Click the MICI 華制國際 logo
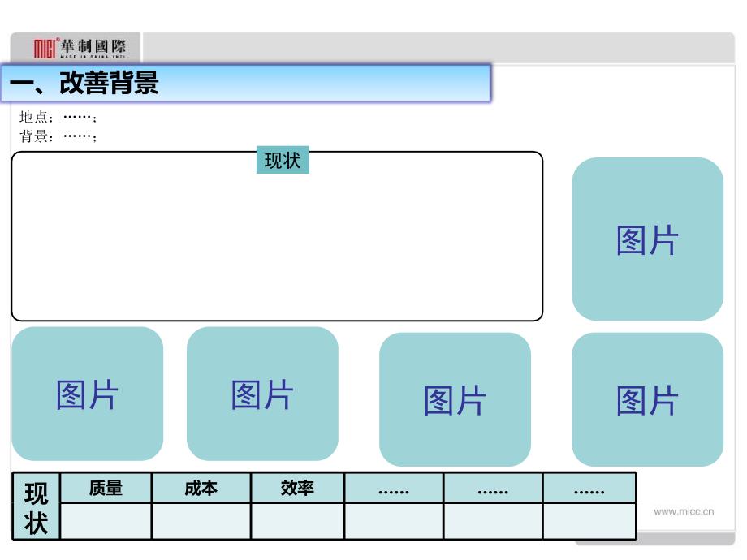 [x=80, y=48]
